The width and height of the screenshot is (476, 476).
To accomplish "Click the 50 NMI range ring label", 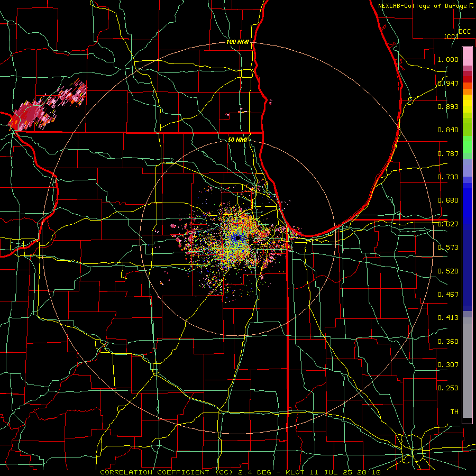I will [x=237, y=140].
